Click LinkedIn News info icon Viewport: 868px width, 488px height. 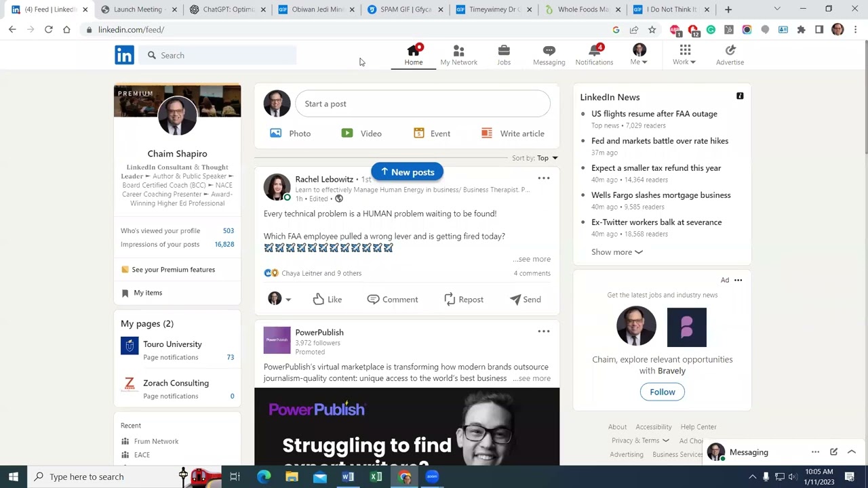point(740,96)
